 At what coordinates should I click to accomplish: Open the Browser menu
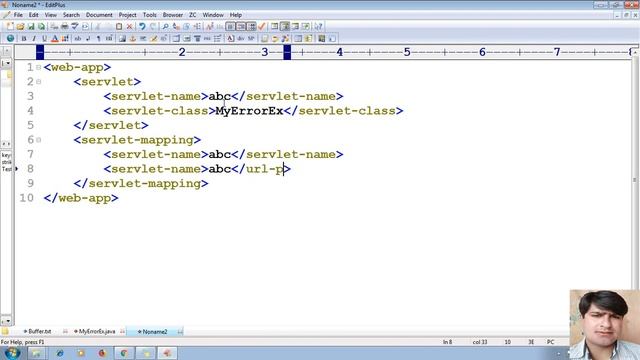(173, 15)
